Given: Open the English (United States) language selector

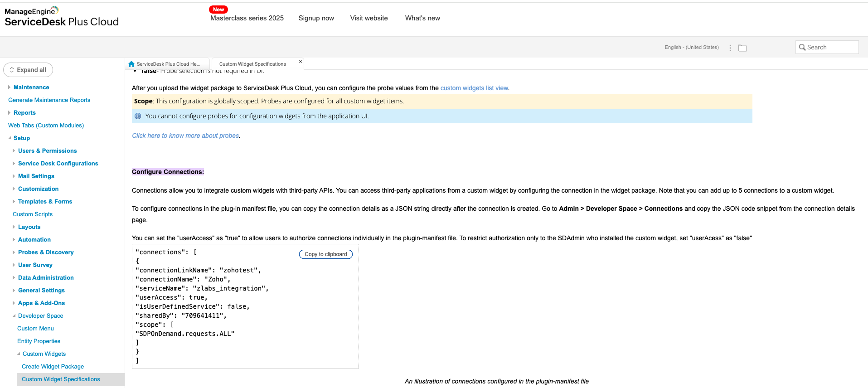Looking at the screenshot, I should pyautogui.click(x=691, y=47).
